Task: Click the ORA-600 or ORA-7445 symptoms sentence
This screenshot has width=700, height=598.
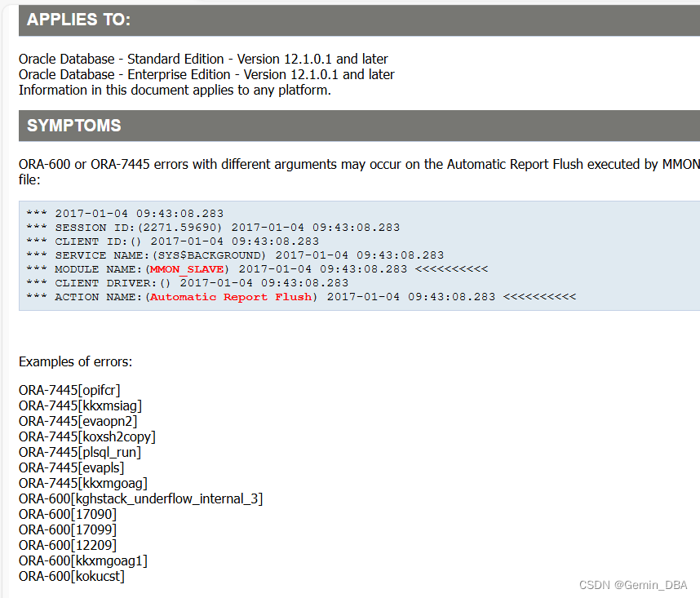Action: [359, 172]
